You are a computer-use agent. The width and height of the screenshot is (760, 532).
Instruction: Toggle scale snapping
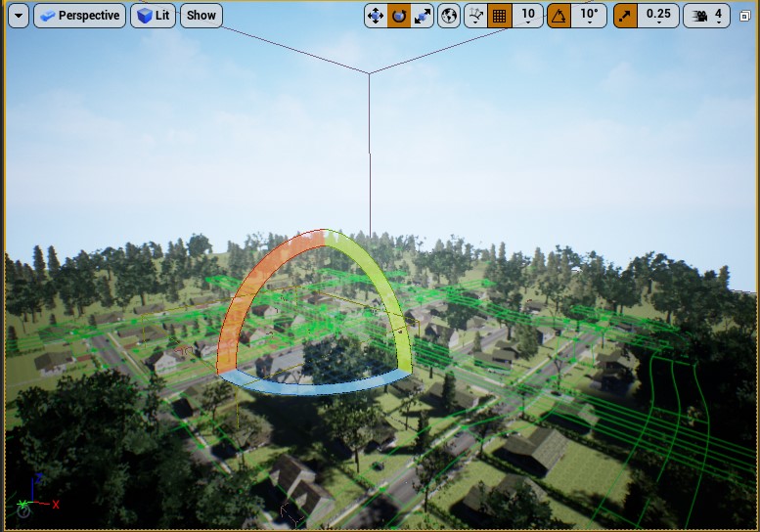625,16
